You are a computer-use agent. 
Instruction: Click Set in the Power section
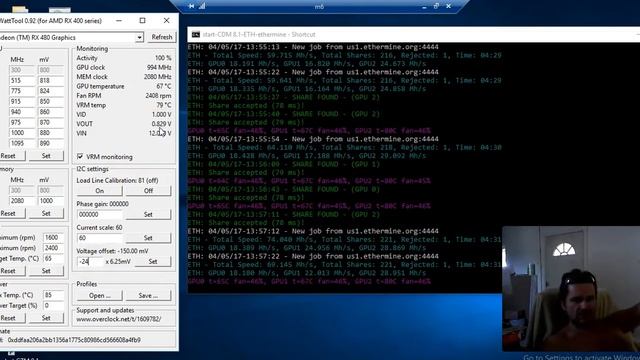[x=46, y=318]
